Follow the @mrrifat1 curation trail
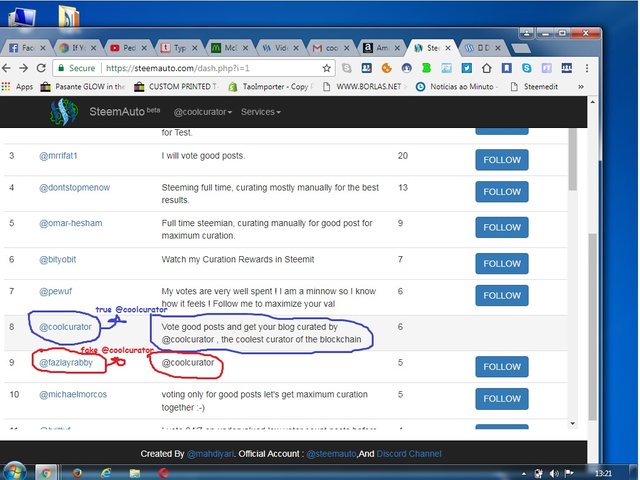The width and height of the screenshot is (640, 480). tap(501, 160)
